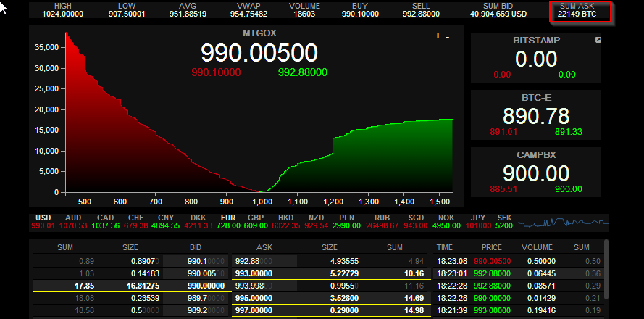
Task: Click trade at 18:23:08
Action: (x=519, y=261)
